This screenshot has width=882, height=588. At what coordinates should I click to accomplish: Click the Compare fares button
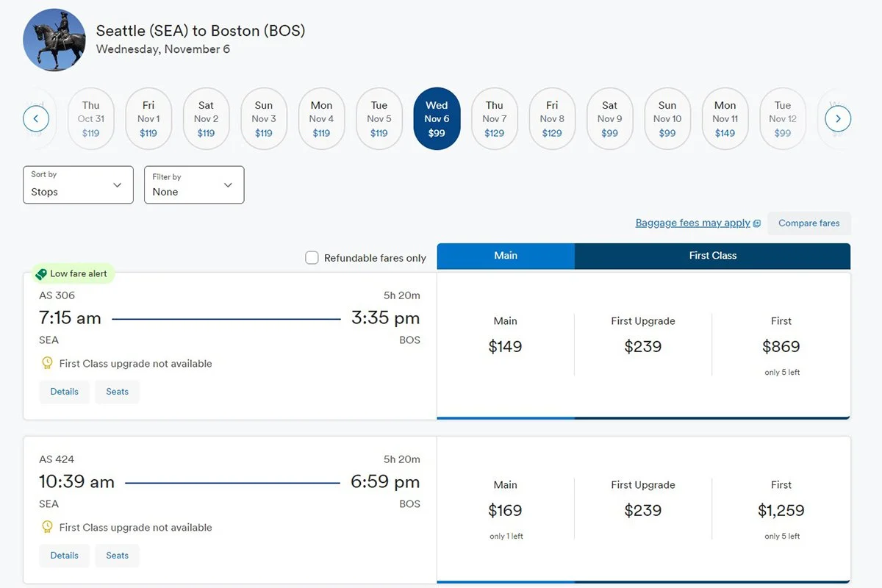click(x=808, y=223)
